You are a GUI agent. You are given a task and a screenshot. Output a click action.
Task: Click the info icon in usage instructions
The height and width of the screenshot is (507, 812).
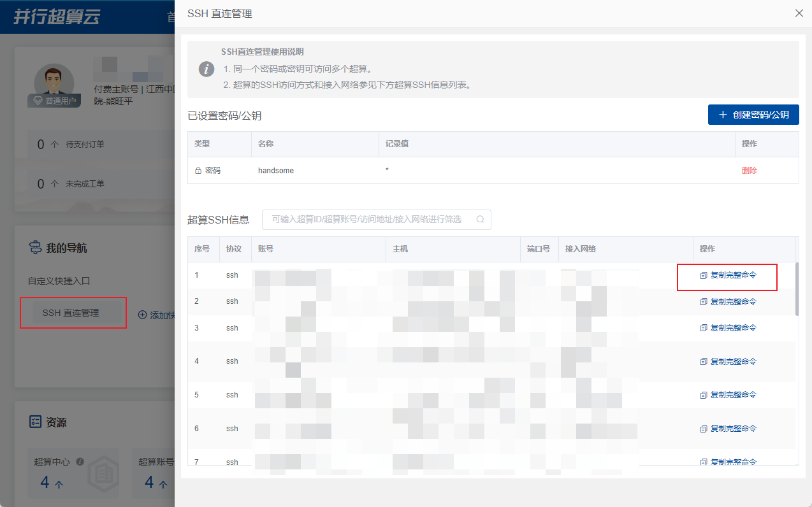point(206,69)
